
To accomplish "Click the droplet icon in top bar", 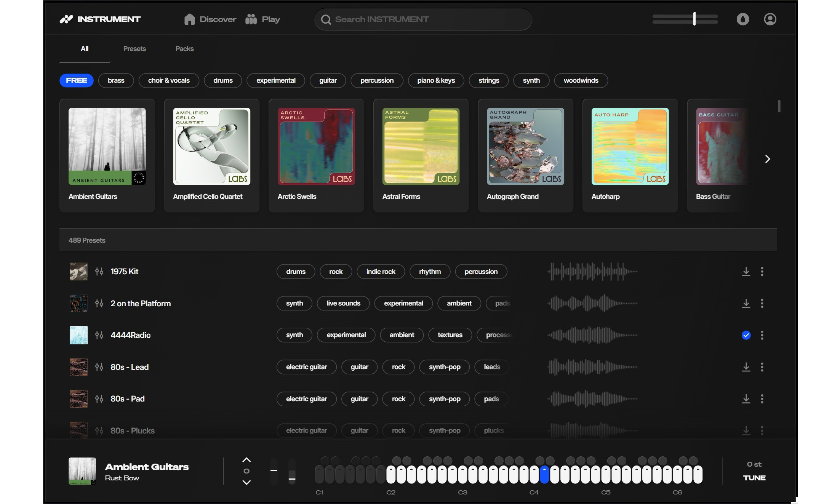I will (742, 19).
